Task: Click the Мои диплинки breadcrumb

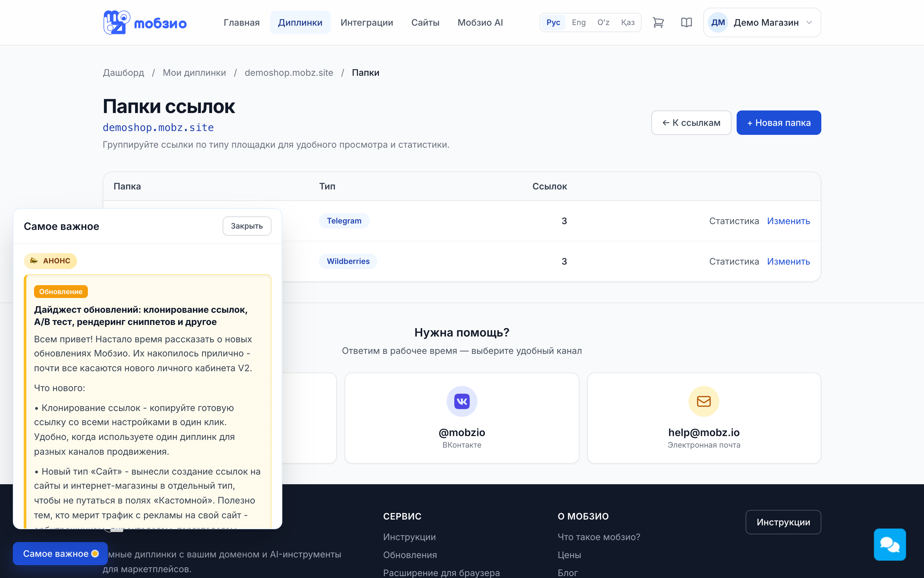Action: [x=194, y=73]
